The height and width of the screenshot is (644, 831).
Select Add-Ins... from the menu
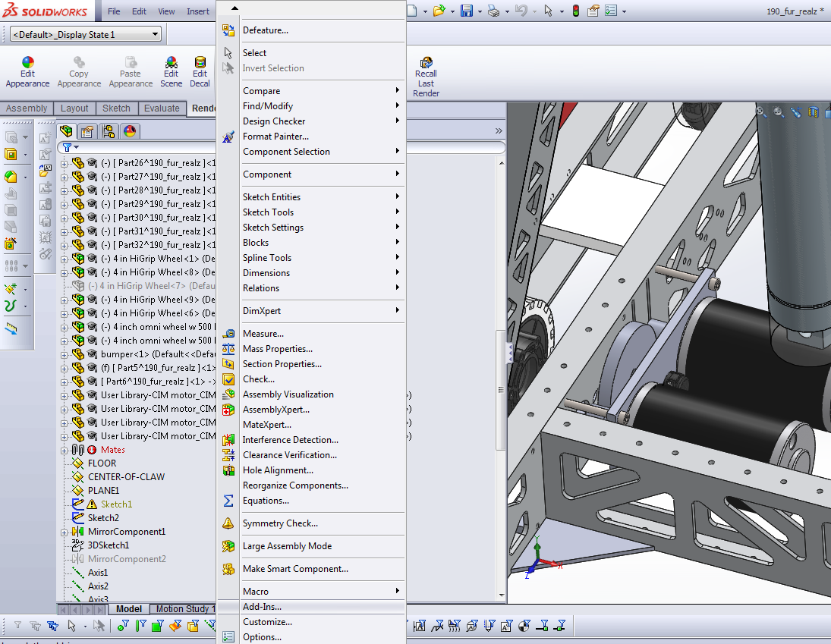262,607
